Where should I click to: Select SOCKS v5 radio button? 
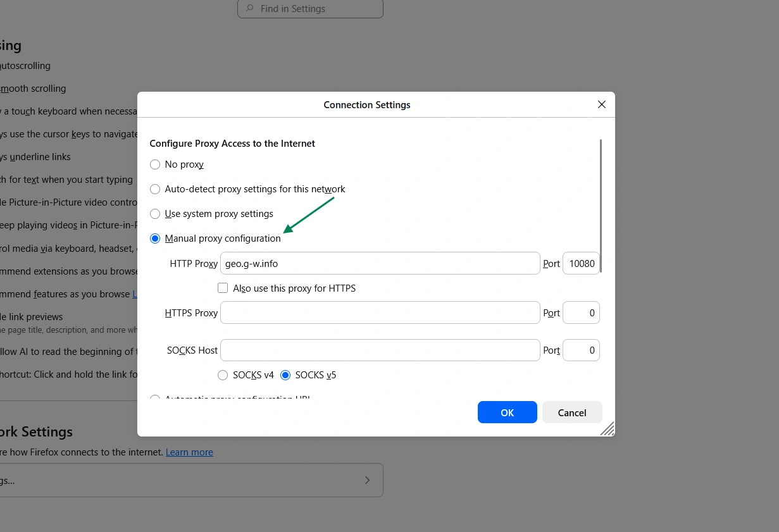click(285, 375)
